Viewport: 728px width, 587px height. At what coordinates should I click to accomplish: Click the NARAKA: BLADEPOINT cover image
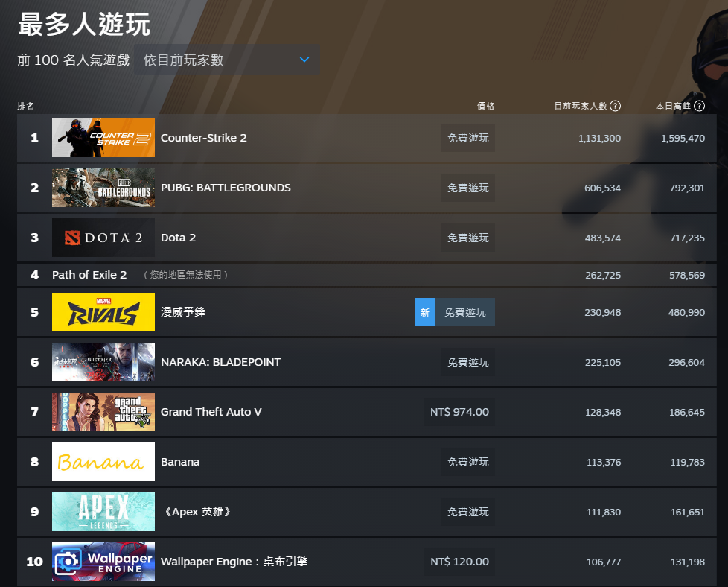click(x=103, y=362)
